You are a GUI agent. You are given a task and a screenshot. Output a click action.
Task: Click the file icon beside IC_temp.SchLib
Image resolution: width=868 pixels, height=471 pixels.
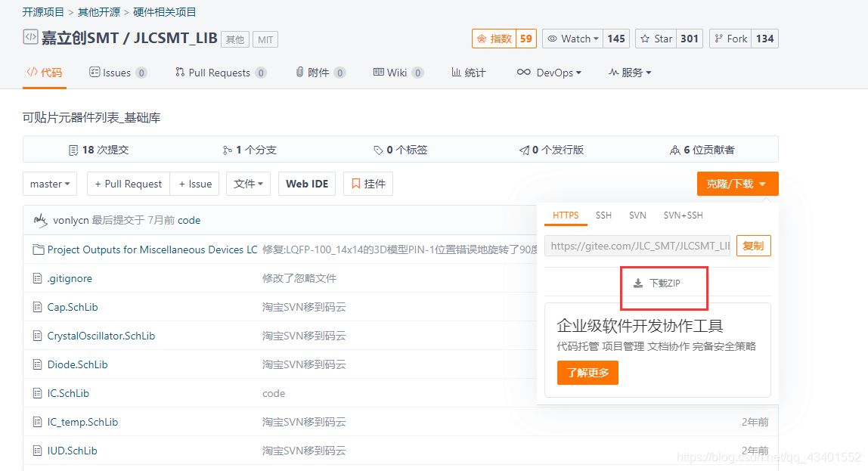click(38, 423)
